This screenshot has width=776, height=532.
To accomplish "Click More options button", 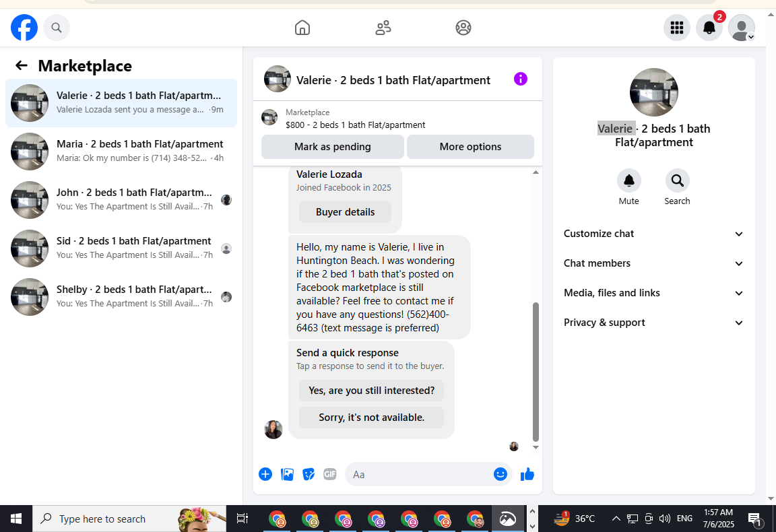I will pos(470,147).
